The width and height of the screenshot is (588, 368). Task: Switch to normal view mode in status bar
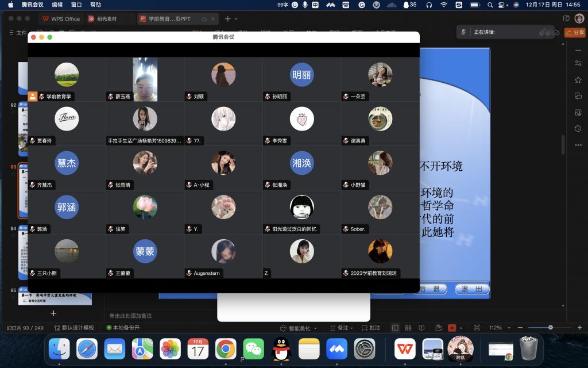pos(395,328)
